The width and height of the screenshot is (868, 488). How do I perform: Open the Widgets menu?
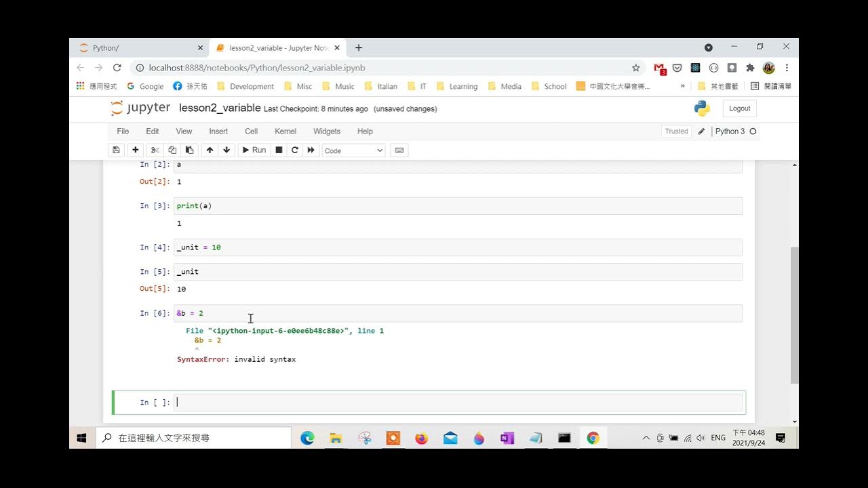click(x=327, y=131)
